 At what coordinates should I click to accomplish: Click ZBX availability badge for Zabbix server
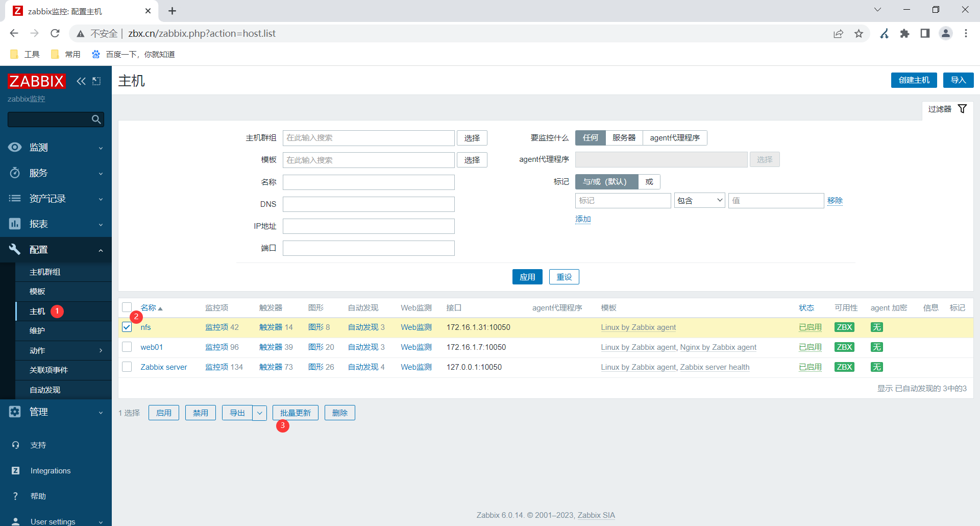pos(844,367)
